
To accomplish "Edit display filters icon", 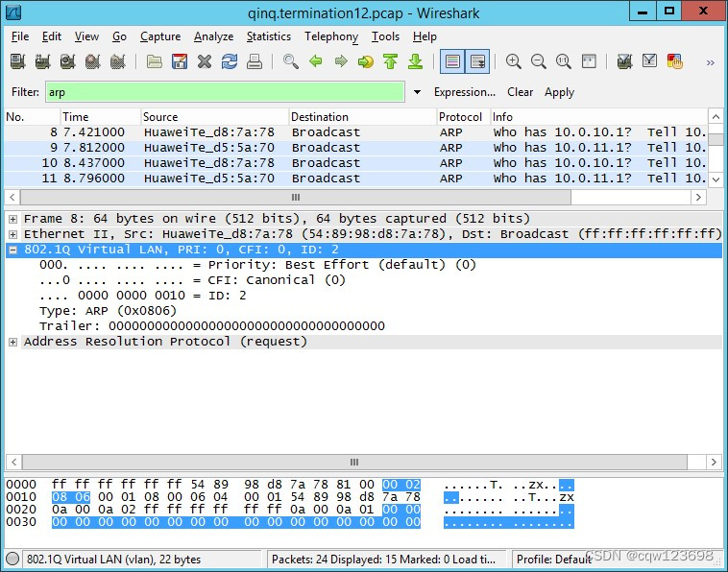I will click(x=649, y=61).
